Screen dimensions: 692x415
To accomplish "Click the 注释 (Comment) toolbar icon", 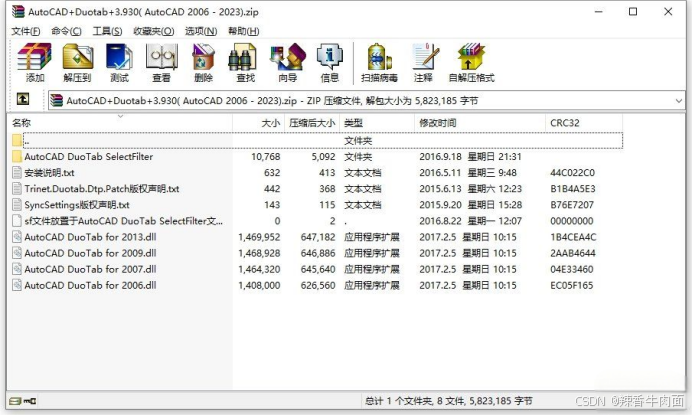I will tap(424, 63).
